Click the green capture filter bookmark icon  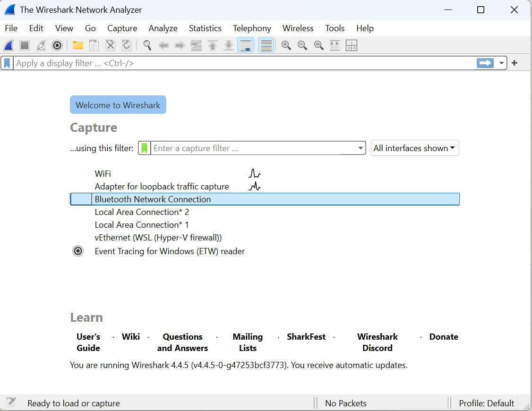click(x=145, y=148)
